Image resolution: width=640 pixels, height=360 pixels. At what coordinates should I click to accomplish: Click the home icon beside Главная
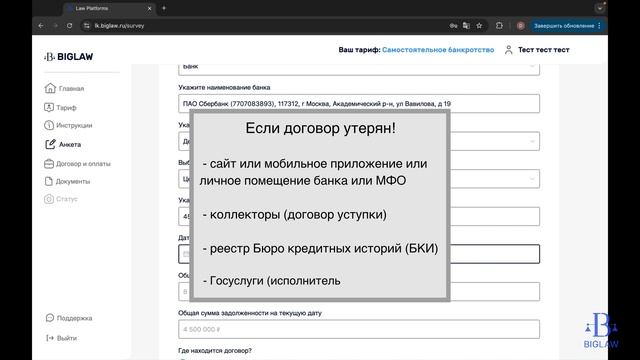[x=50, y=88]
